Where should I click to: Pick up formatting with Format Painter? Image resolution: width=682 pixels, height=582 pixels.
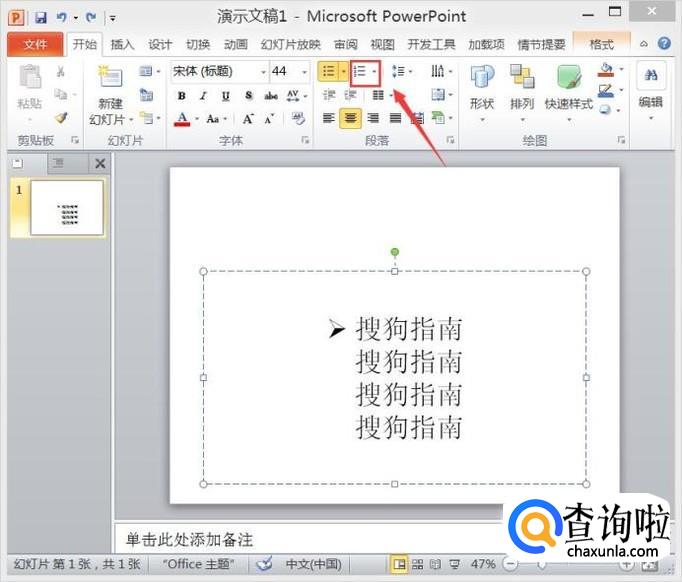point(61,118)
